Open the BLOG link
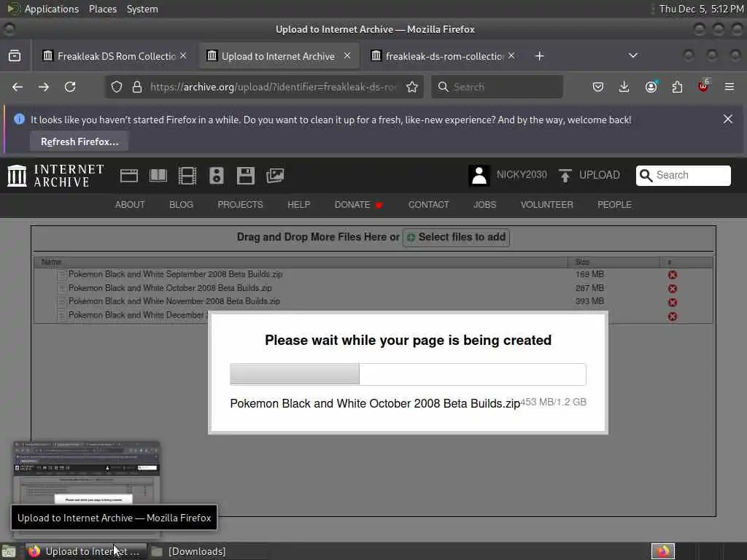747x560 pixels. point(181,205)
